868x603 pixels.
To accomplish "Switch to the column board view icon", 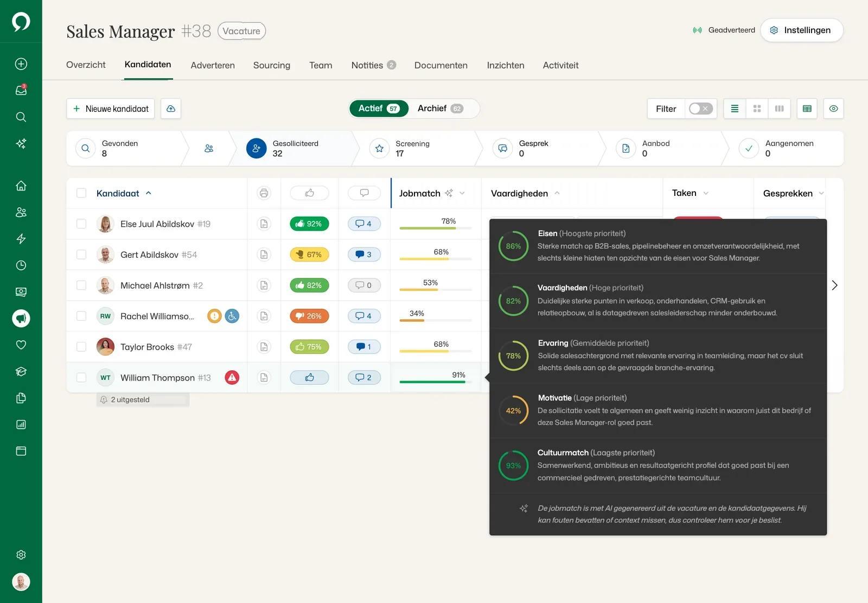I will [779, 109].
